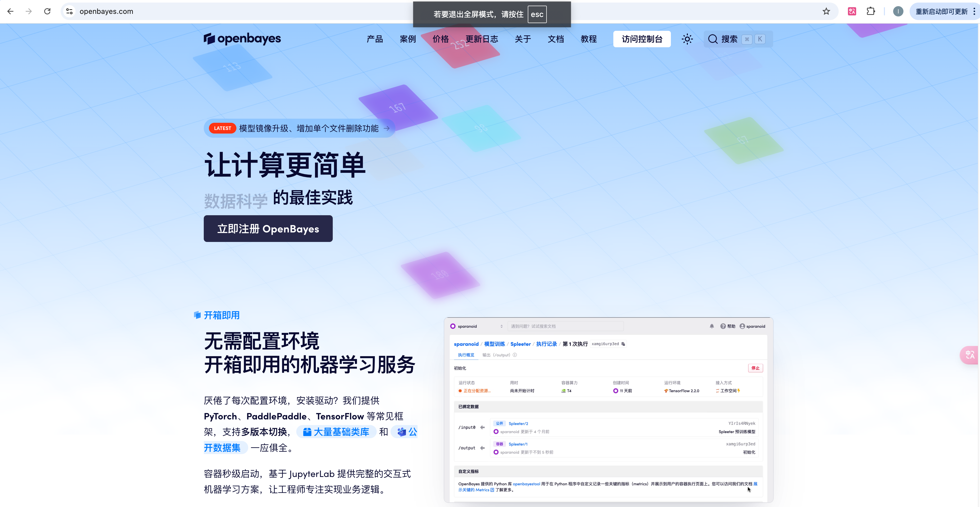Click the URL openbayes.com in address bar
This screenshot has height=507, width=980.
pos(107,11)
